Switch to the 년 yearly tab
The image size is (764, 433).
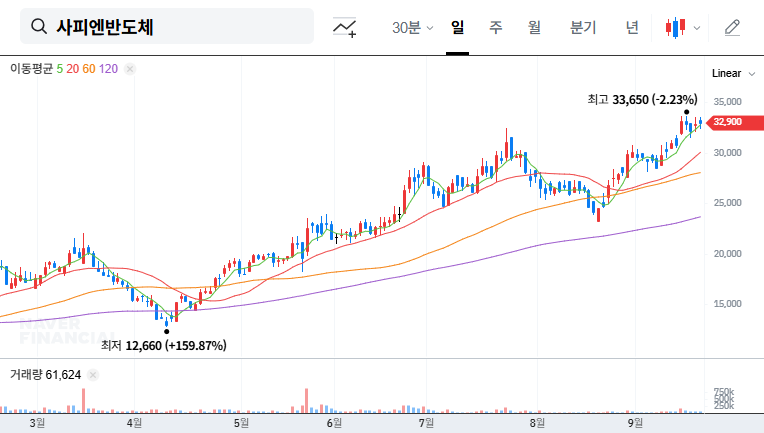[632, 27]
